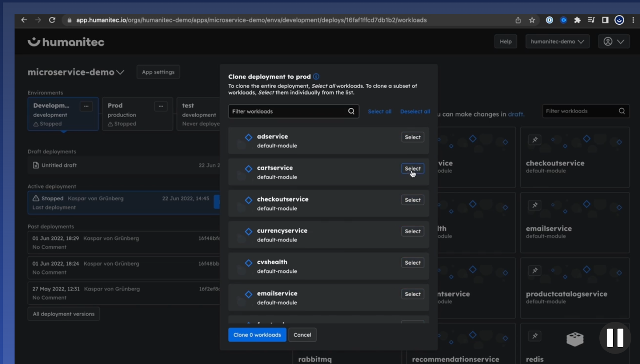The width and height of the screenshot is (640, 364).
Task: Click the Select all link
Action: (x=379, y=111)
